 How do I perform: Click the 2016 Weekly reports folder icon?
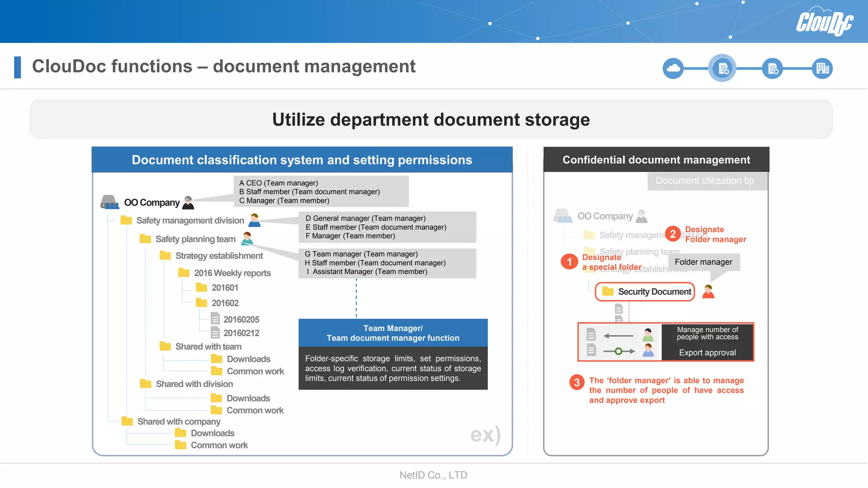coord(184,272)
